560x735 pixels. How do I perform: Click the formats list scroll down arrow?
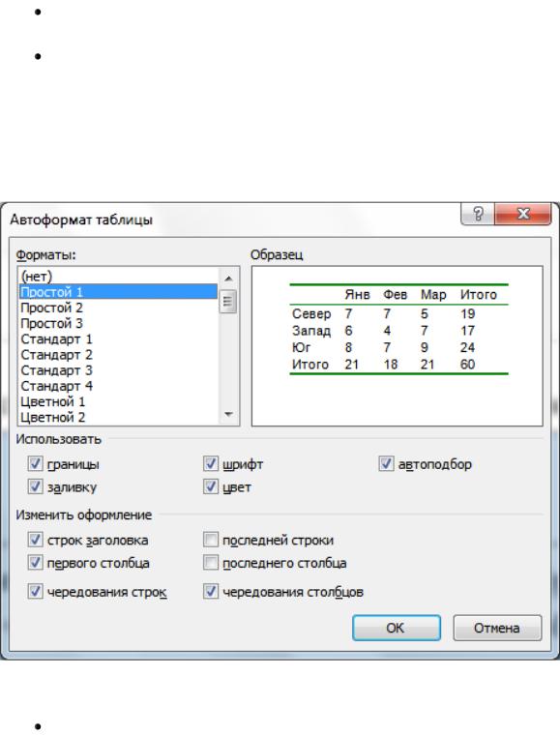point(228,414)
